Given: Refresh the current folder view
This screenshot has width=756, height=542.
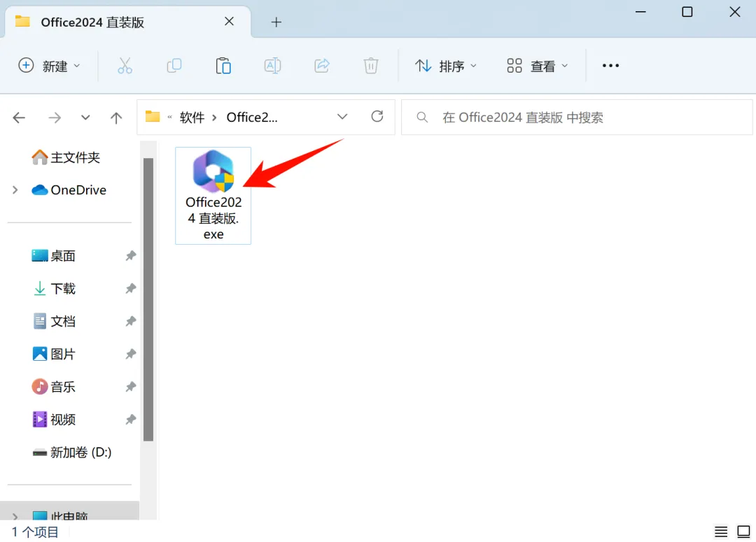Looking at the screenshot, I should click(x=377, y=117).
